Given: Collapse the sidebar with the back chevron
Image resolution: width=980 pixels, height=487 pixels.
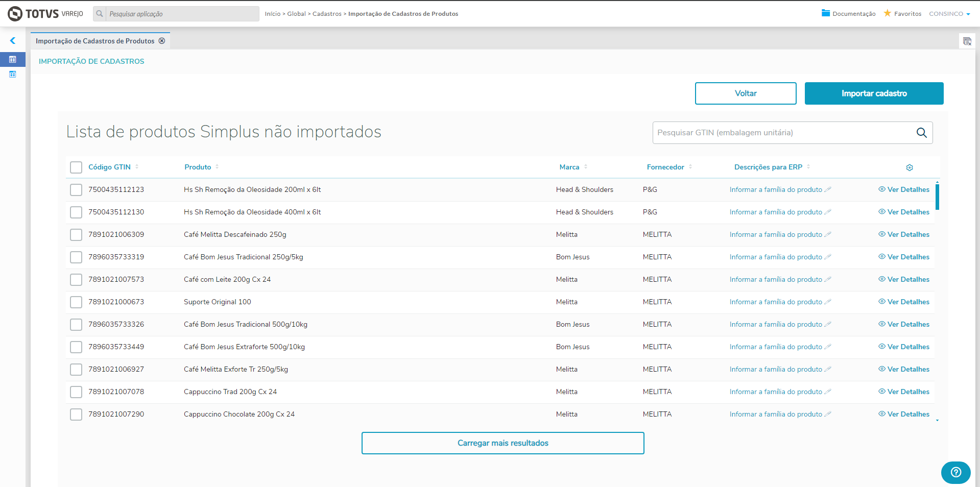Looking at the screenshot, I should point(13,41).
